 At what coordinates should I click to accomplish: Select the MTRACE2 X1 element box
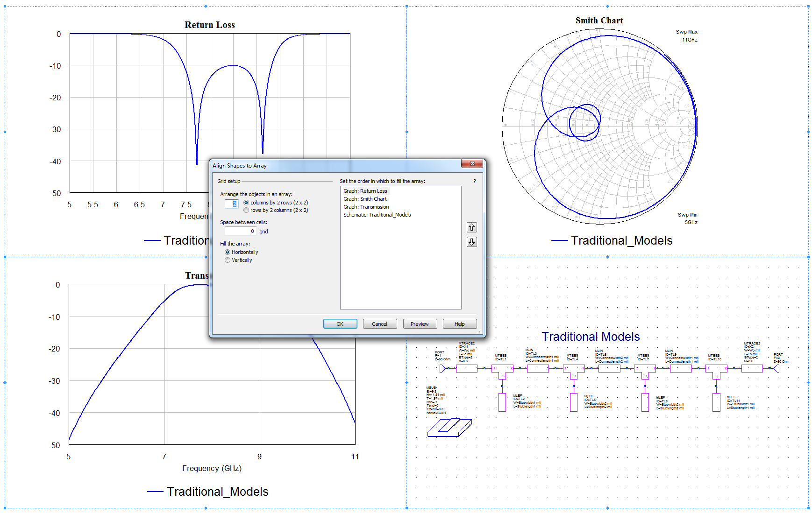[x=466, y=368]
